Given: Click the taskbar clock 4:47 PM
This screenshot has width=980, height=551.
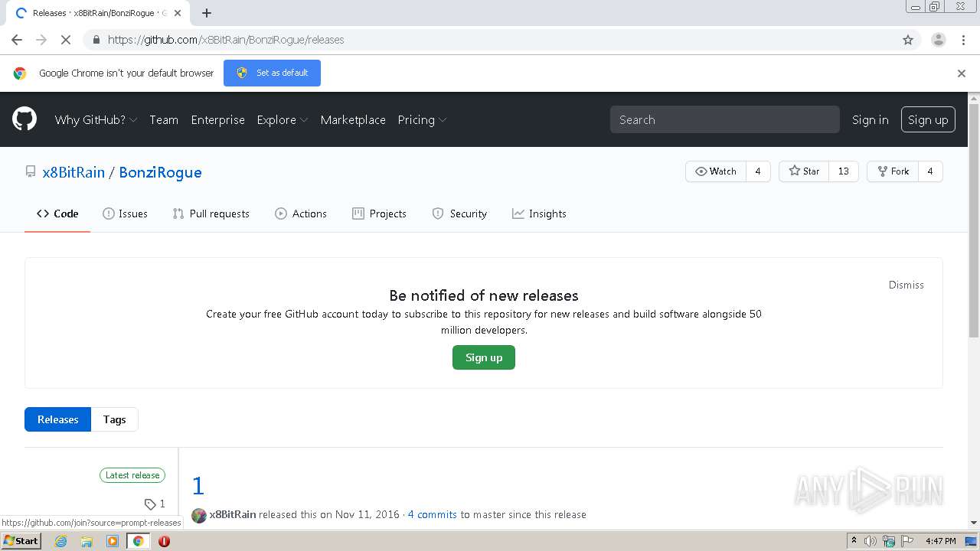Looking at the screenshot, I should click(x=940, y=541).
